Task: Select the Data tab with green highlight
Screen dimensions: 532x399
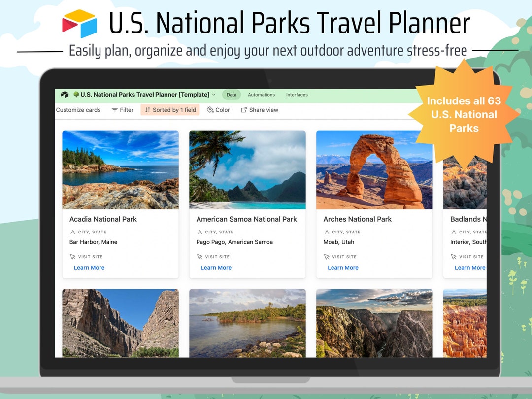Action: [231, 95]
